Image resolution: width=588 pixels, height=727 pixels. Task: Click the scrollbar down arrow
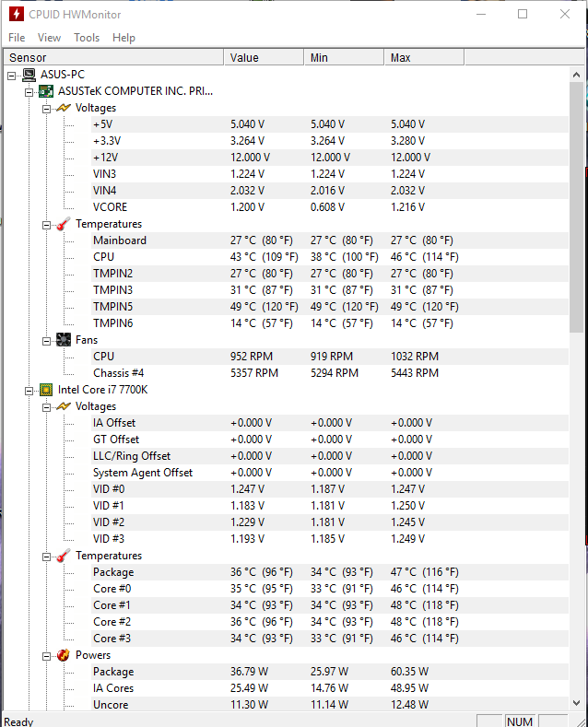click(576, 703)
